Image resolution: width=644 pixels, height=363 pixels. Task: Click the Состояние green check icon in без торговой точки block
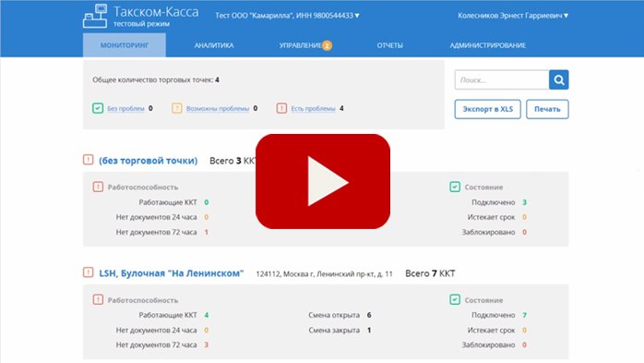[455, 187]
